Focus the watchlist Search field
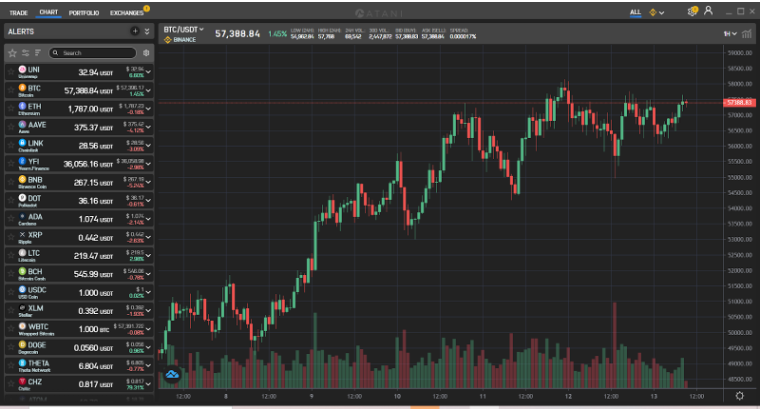The height and width of the screenshot is (409, 761). point(93,53)
